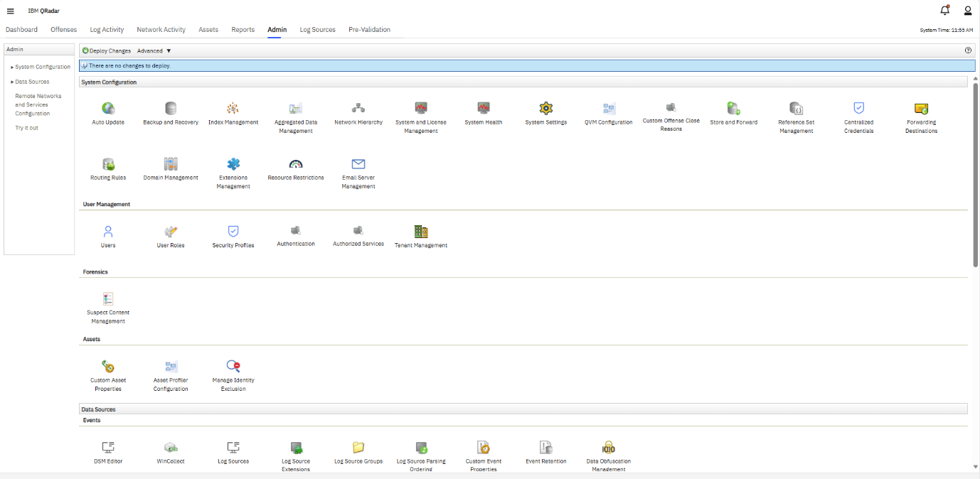Click the Deploy Changes button

107,51
